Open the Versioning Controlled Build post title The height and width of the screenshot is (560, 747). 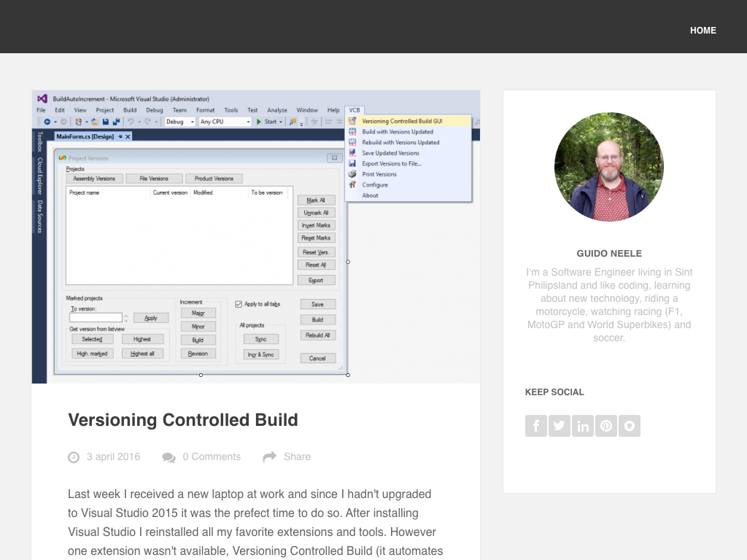pyautogui.click(x=183, y=420)
